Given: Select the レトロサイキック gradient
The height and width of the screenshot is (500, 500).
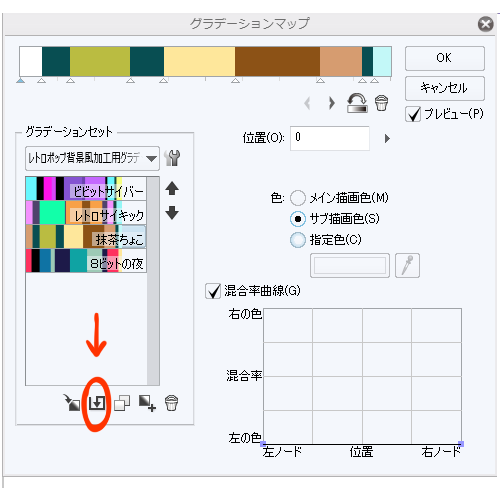Looking at the screenshot, I should coord(86,213).
